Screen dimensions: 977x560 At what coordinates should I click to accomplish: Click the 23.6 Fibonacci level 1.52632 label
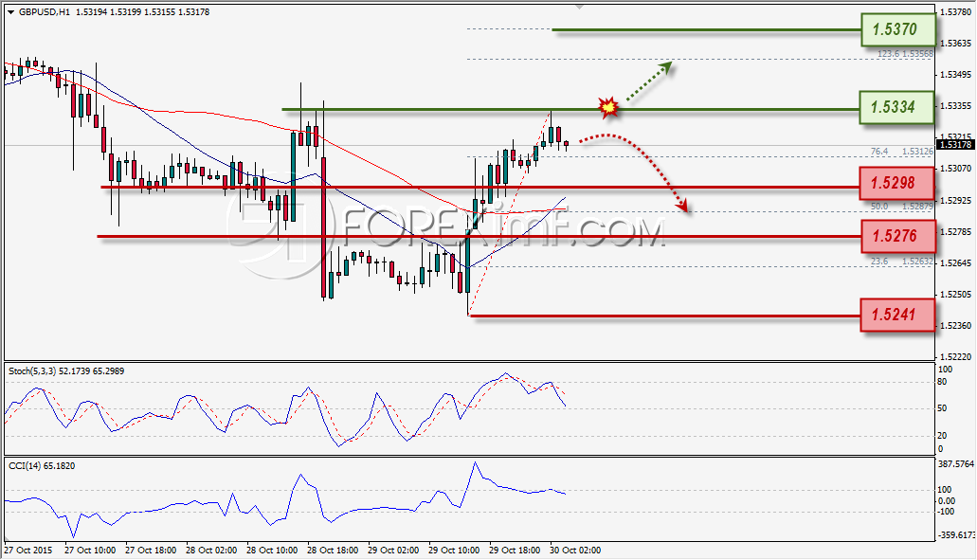click(x=901, y=262)
